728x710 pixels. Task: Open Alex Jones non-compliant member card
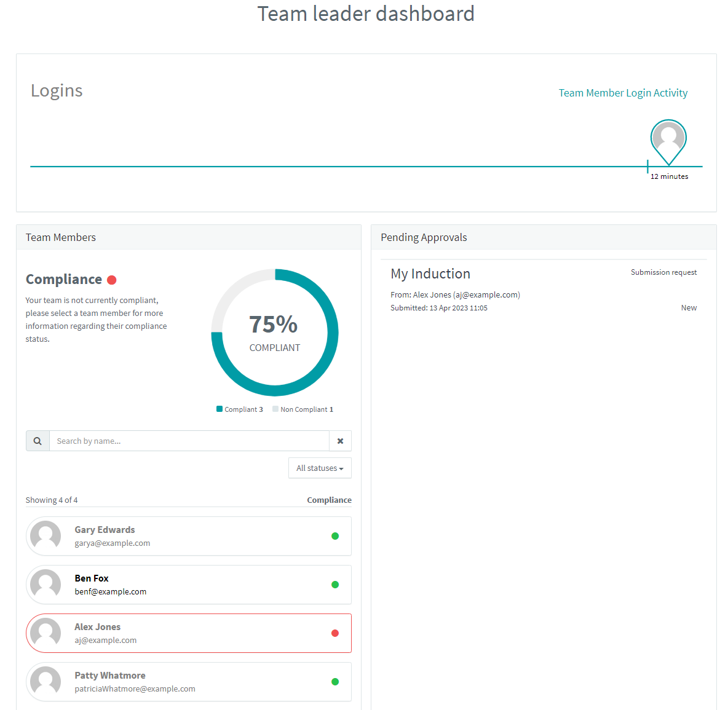pos(189,633)
